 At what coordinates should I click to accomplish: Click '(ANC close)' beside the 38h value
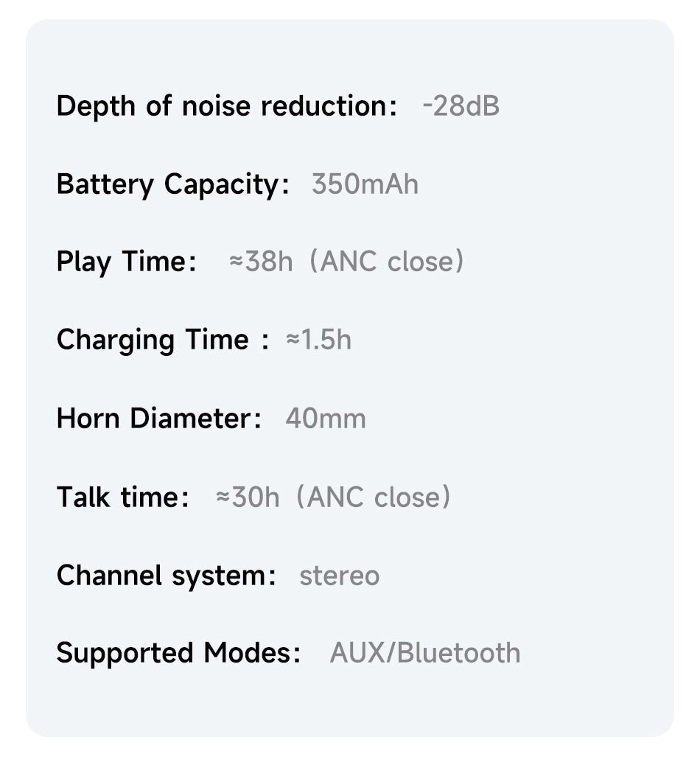[387, 262]
